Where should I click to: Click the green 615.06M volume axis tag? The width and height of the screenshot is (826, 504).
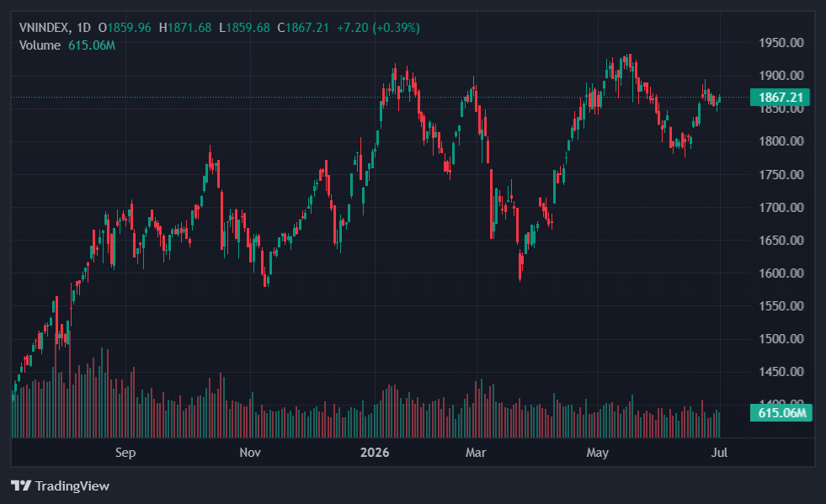coord(781,413)
